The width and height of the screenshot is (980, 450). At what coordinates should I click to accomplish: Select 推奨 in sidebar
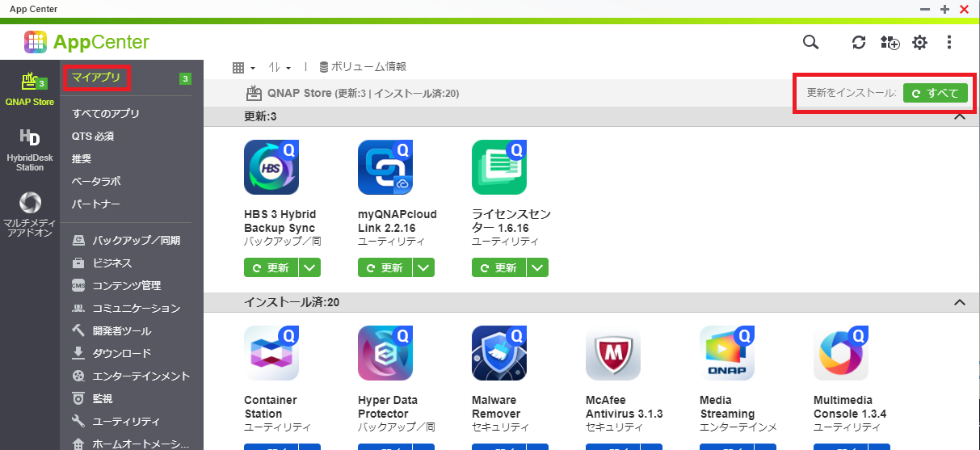[82, 159]
